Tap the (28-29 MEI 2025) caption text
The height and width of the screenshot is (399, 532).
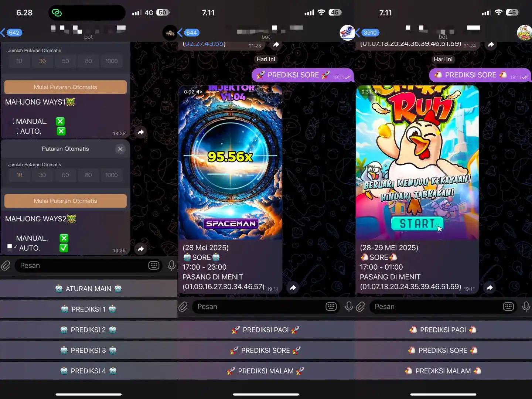click(389, 248)
